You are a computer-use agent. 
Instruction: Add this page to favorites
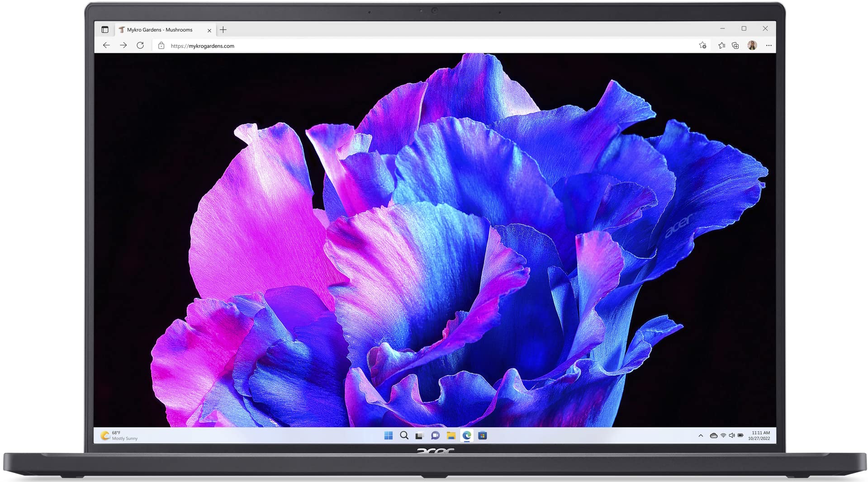pyautogui.click(x=702, y=45)
